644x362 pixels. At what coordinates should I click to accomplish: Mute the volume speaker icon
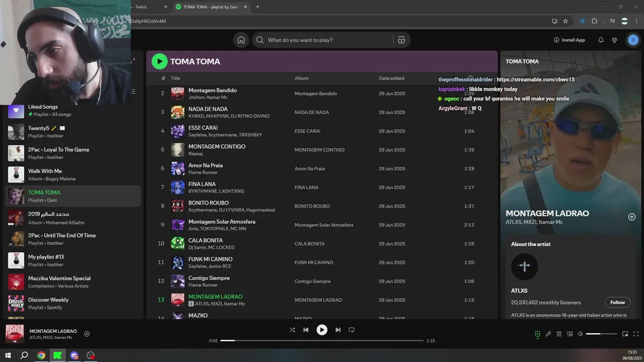pos(580,334)
